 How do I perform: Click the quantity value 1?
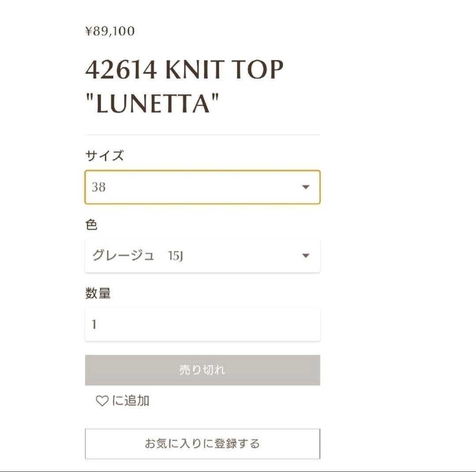click(x=94, y=325)
